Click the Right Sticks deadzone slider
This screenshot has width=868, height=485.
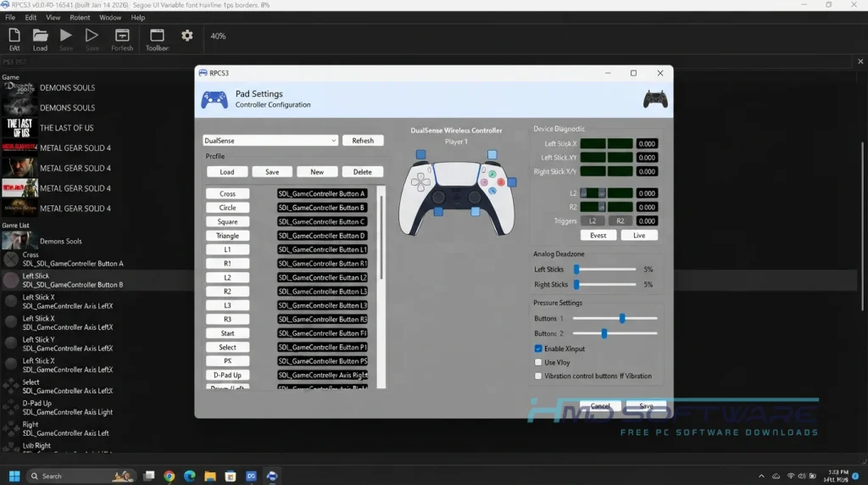[x=605, y=285]
